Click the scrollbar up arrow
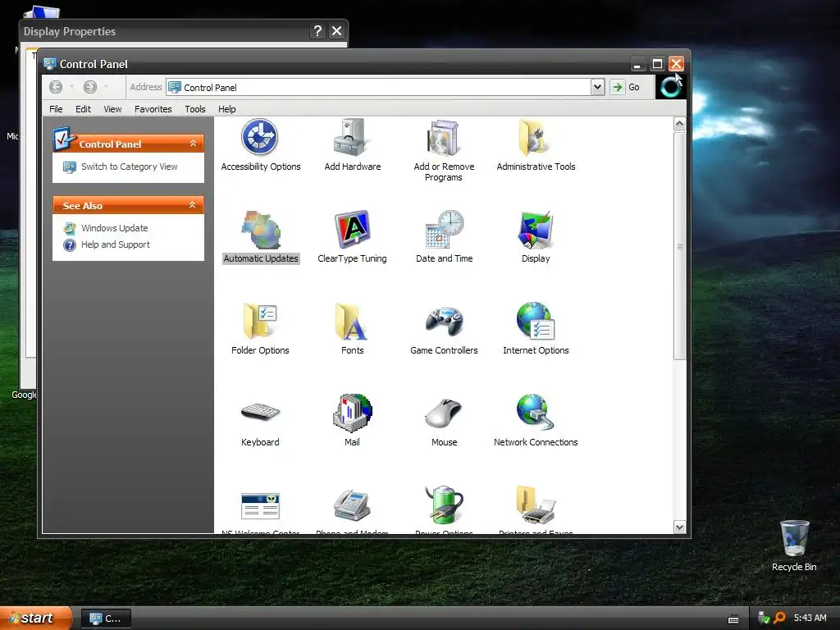Screen dimensions: 840x630 (x=679, y=124)
